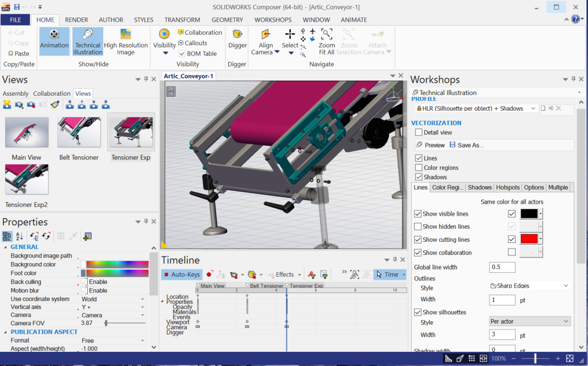Toggle the BOM Table checkbox
Screen dimensions: 588x366
pos(182,53)
